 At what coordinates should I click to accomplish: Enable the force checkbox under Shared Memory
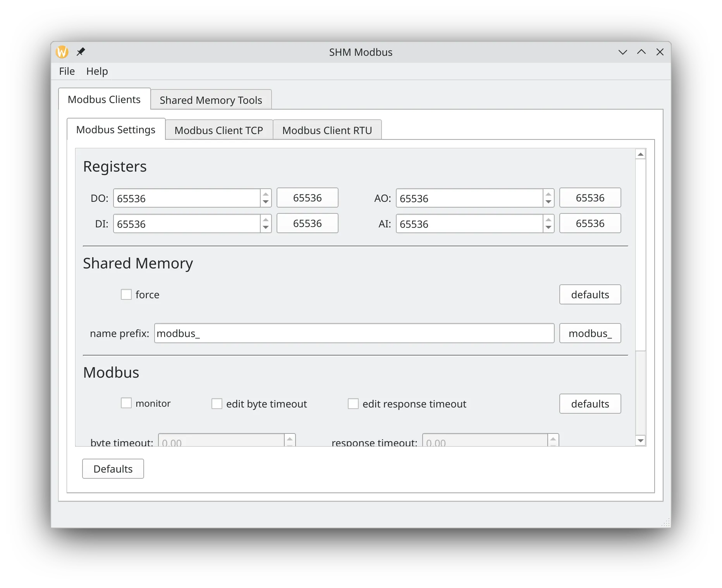click(126, 294)
